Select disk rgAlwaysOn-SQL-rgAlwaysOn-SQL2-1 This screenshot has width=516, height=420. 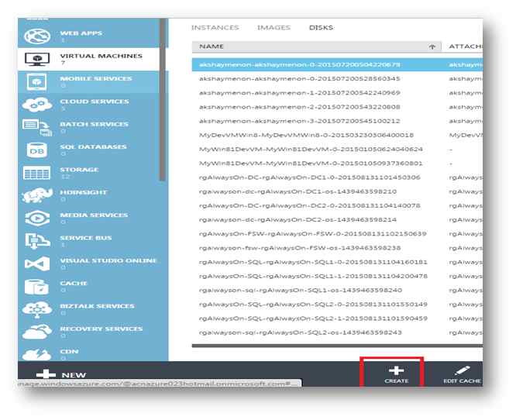click(313, 318)
